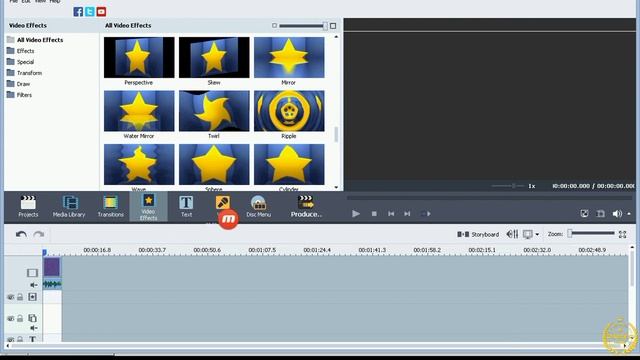Open the Filters folder

pos(19,95)
